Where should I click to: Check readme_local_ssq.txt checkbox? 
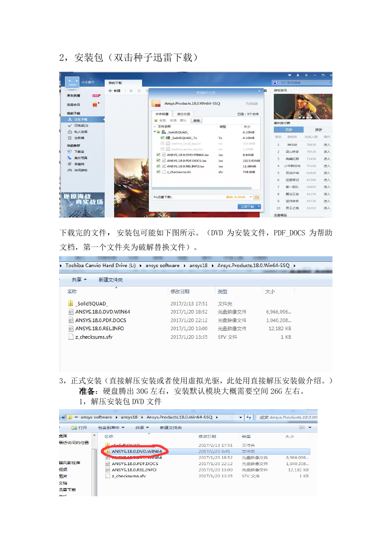(162, 143)
